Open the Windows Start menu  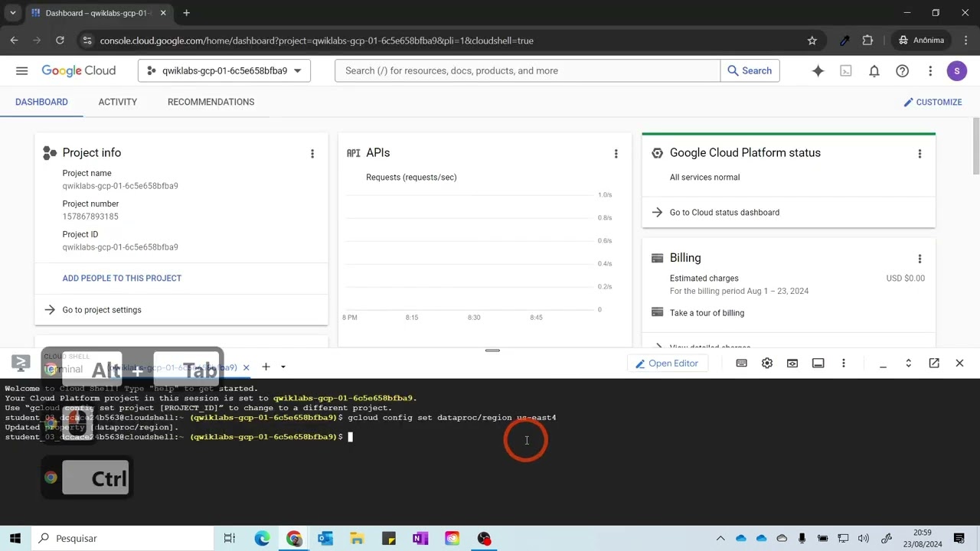(x=15, y=538)
